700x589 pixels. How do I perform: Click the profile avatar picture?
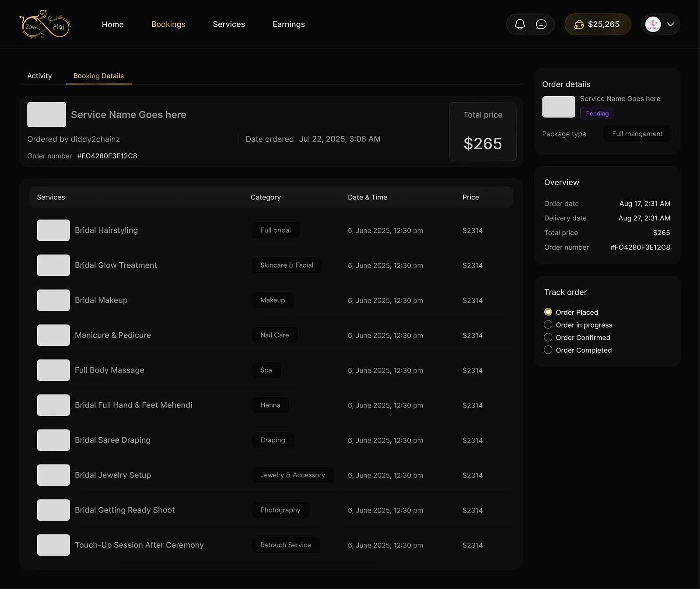653,24
